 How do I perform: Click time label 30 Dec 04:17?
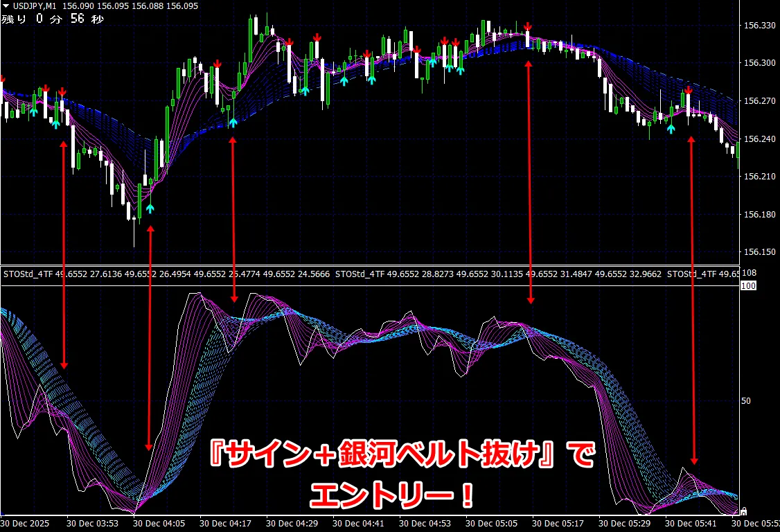tap(225, 524)
